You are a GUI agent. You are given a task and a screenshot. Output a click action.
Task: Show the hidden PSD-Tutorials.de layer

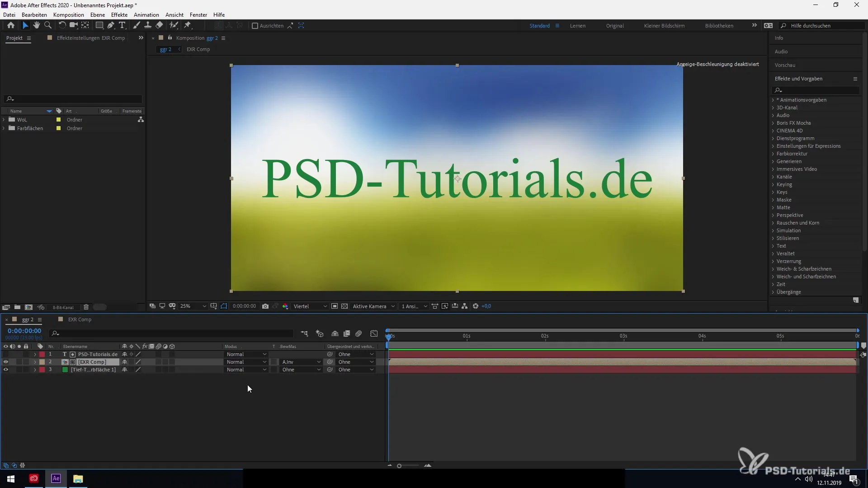click(x=6, y=354)
